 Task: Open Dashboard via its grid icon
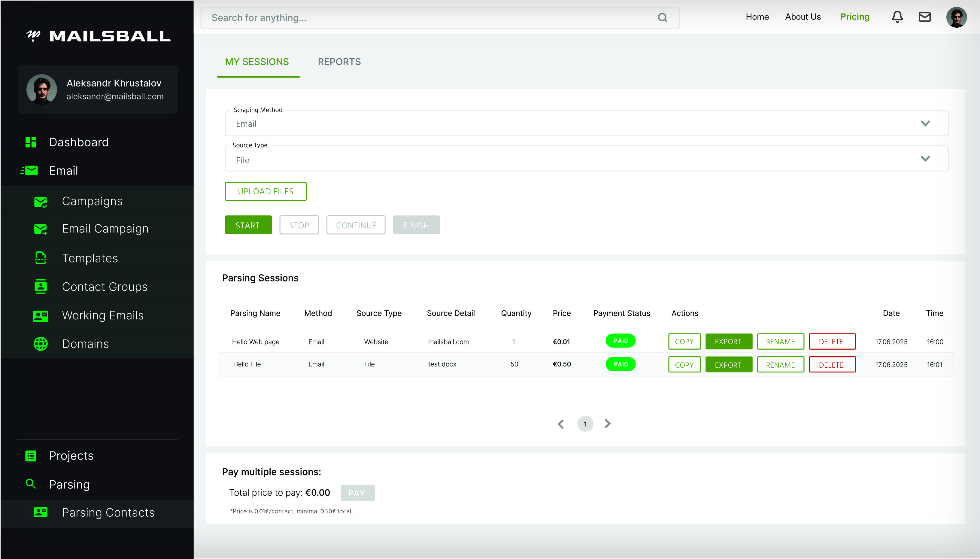tap(31, 142)
